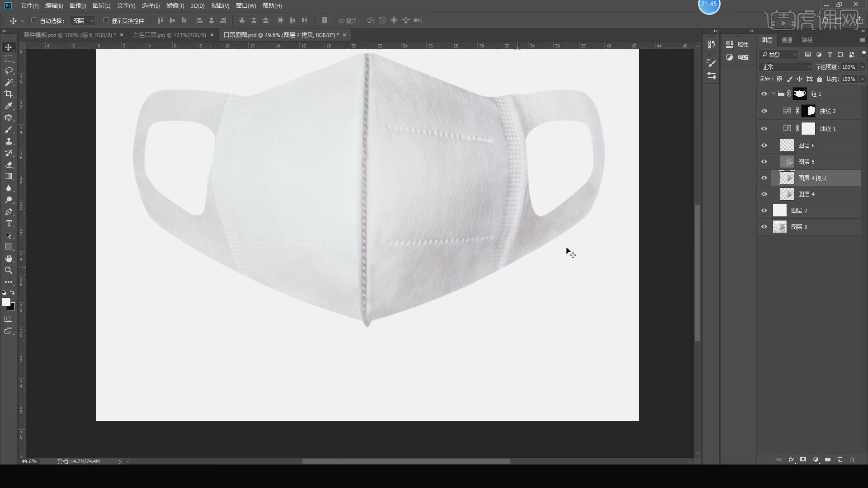Select the Hand tool

(9, 258)
